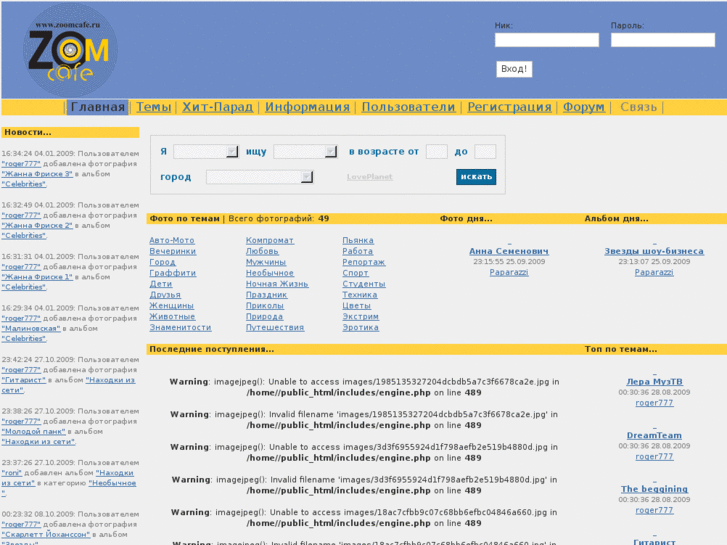
Task: Open the Граффити theme
Action: pos(172,273)
